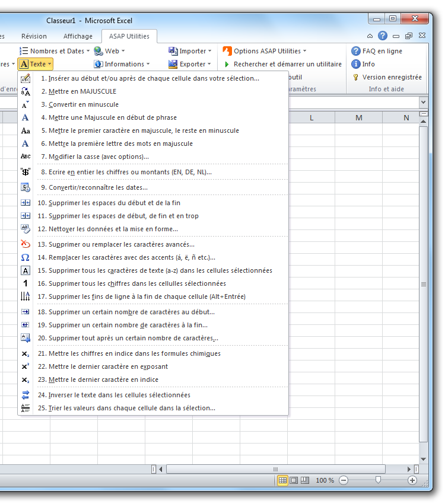Click the superscript icon beside item 22
Viewport: 445px width, 504px height.
coord(26,366)
